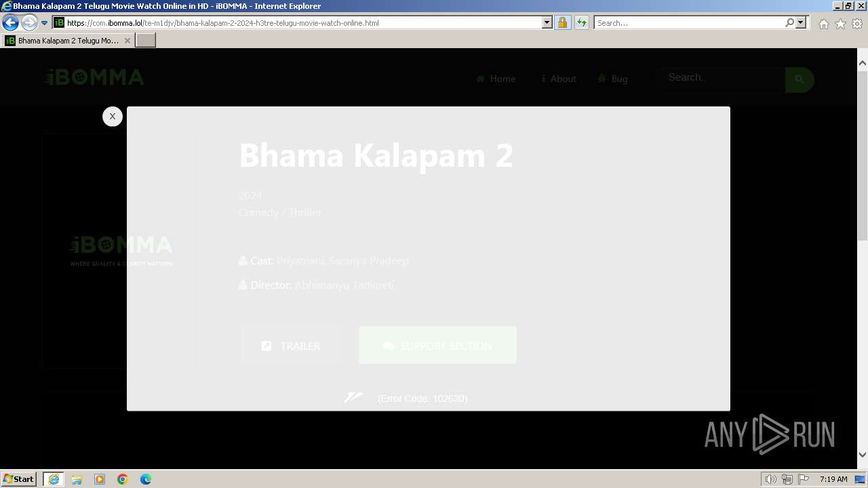Click the Comedy / Thriller genre text
The width and height of the screenshot is (868, 488).
280,212
